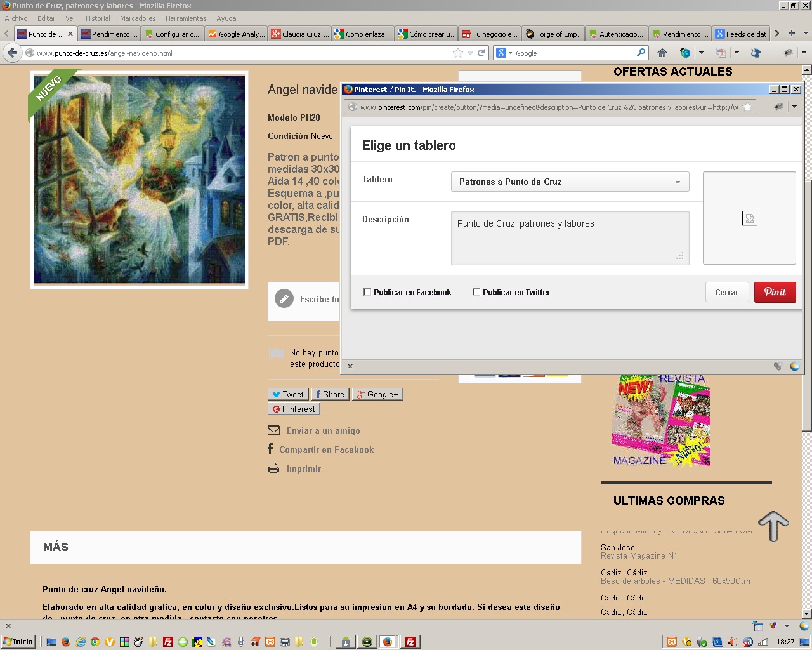The width and height of the screenshot is (812, 650).
Task: Reload the punto-de-cruz.es page
Action: tap(481, 53)
